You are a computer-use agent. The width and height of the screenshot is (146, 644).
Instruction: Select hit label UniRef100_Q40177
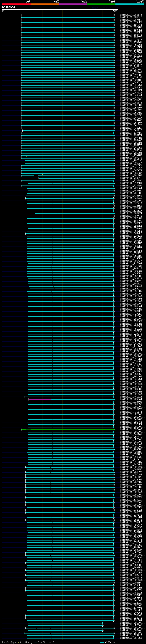coord(131,65)
